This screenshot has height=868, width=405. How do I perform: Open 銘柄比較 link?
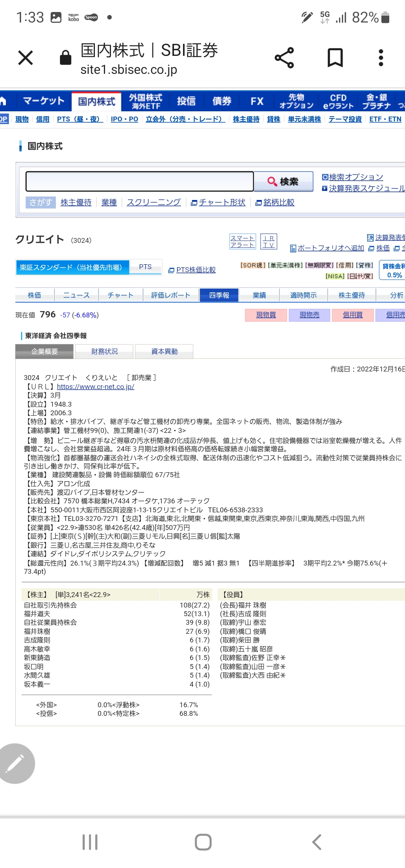(279, 202)
